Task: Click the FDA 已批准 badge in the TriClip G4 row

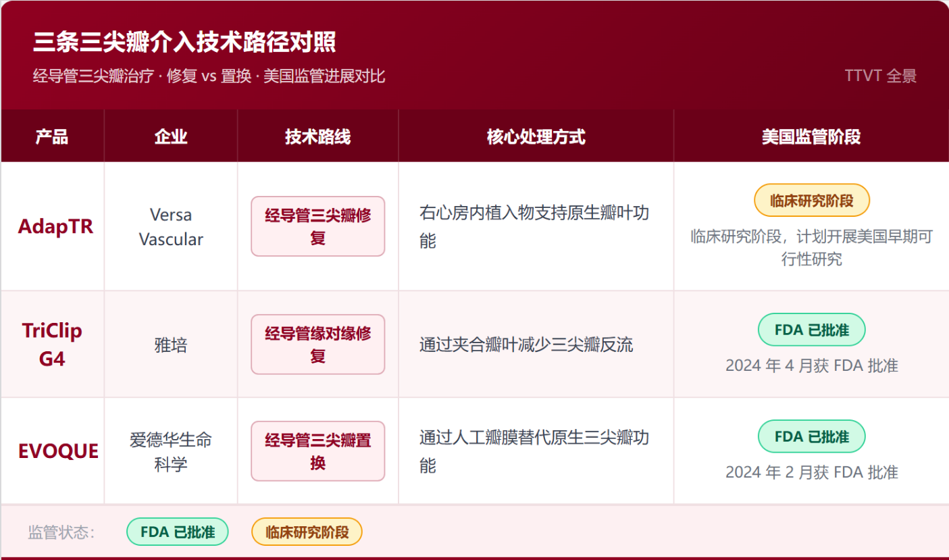Action: [x=812, y=330]
